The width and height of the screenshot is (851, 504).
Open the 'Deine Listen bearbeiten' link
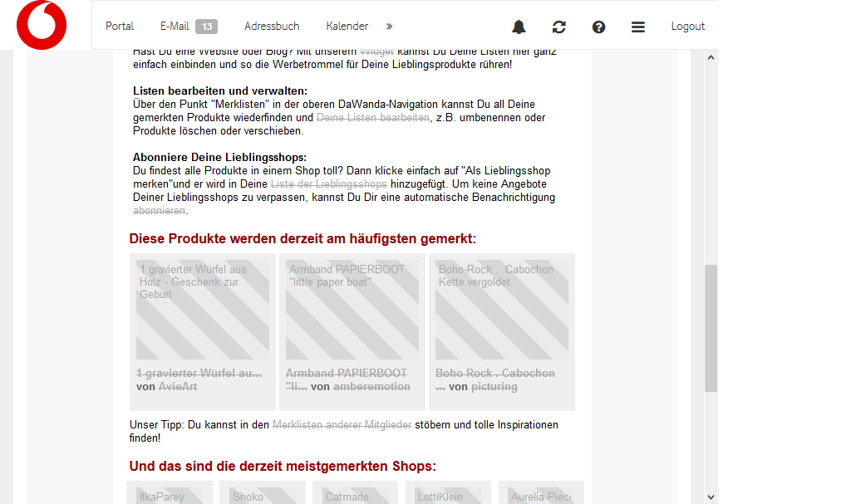(x=373, y=118)
